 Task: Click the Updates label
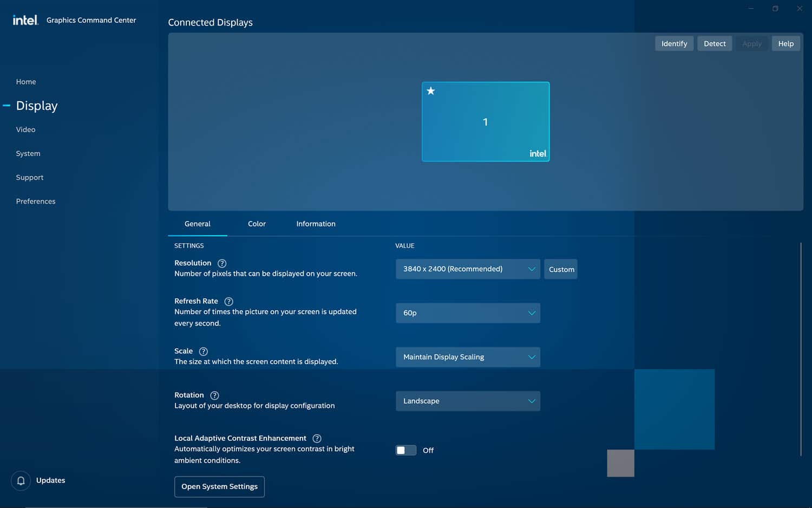(x=50, y=480)
